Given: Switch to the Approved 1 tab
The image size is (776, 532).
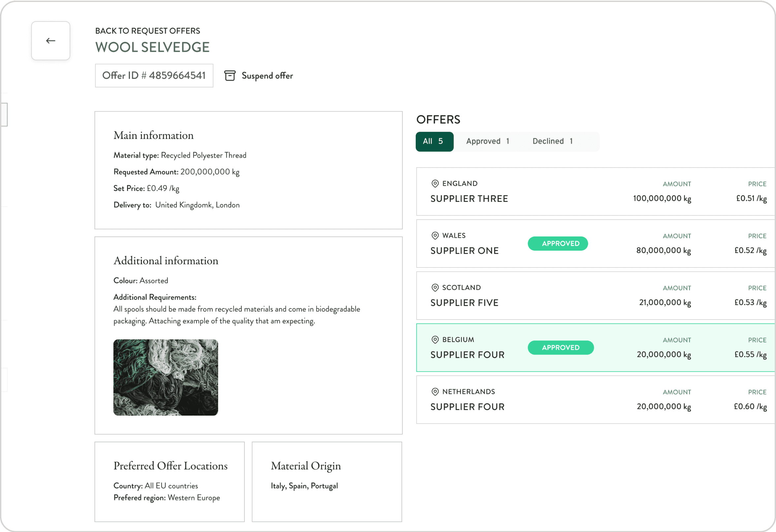Looking at the screenshot, I should [x=488, y=141].
